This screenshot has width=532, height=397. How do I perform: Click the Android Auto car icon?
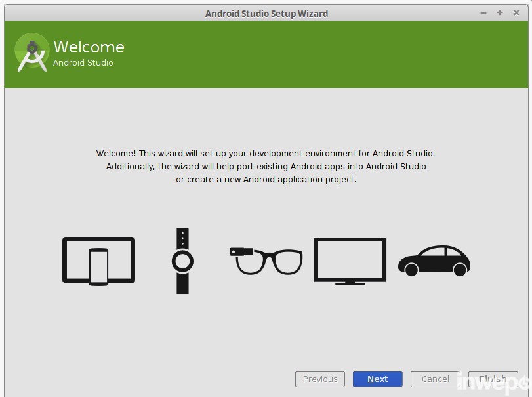click(x=434, y=261)
